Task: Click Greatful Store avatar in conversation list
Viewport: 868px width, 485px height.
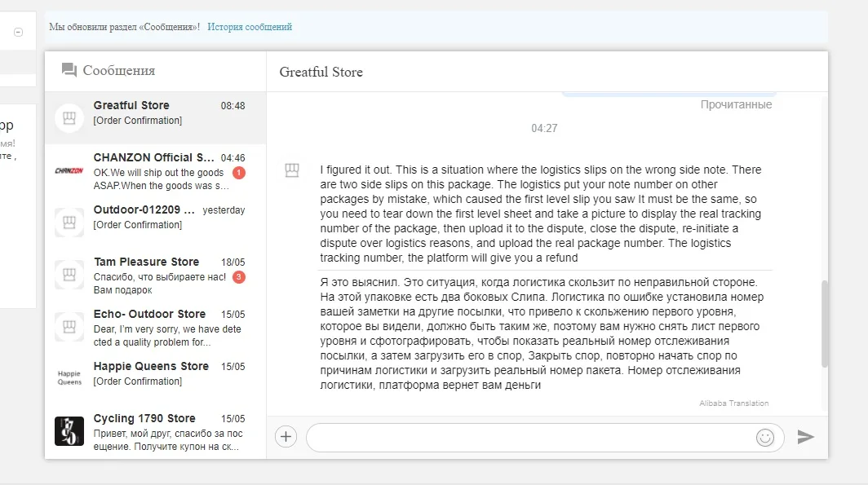Action: coord(69,118)
